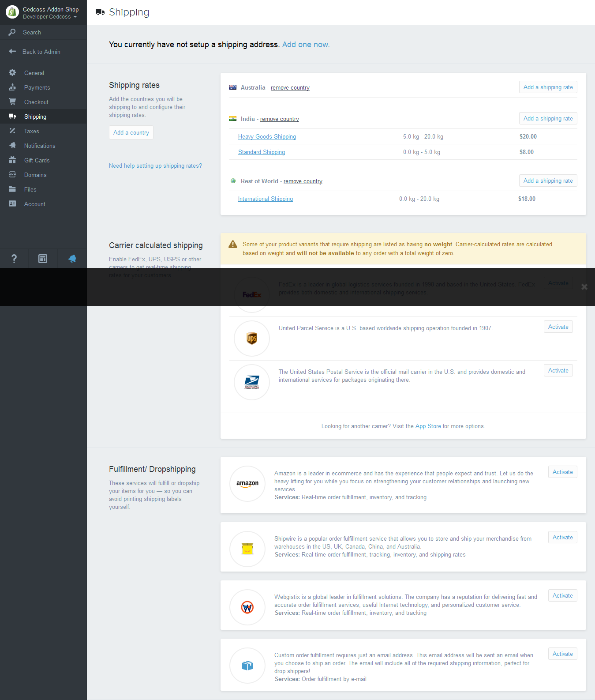Activate United Parcel Service carrier
The image size is (595, 700).
558,327
